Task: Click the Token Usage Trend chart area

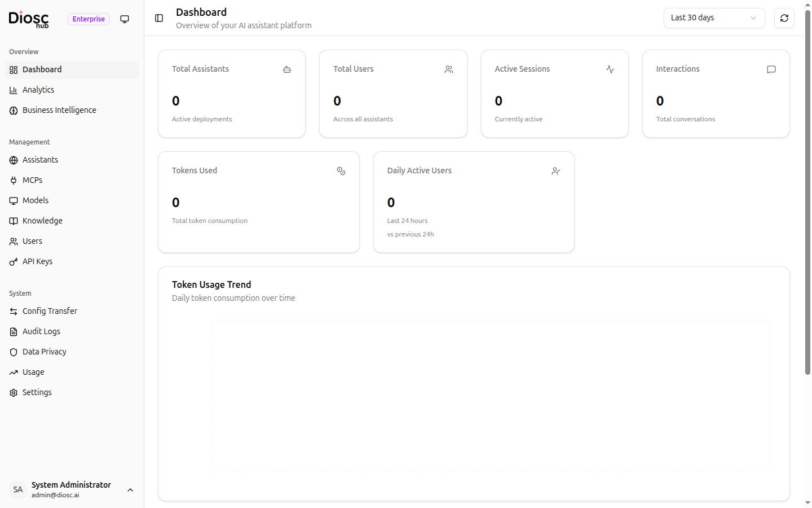Action: (x=491, y=395)
